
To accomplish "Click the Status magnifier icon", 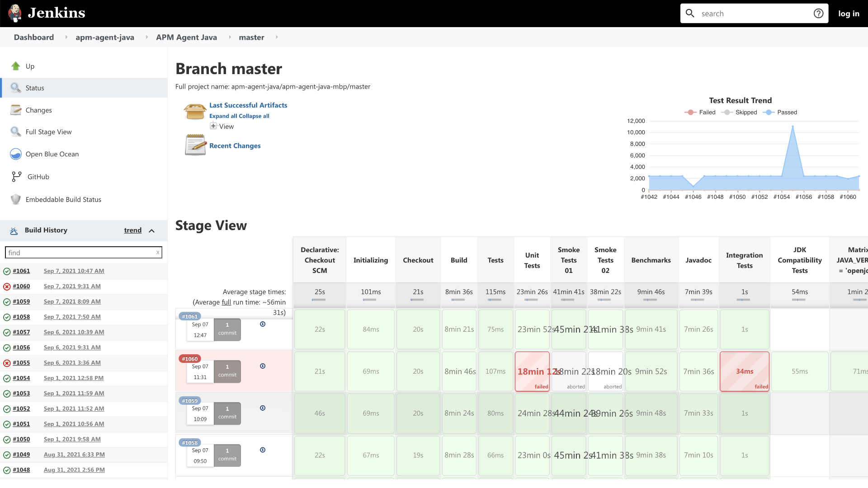I will click(16, 88).
